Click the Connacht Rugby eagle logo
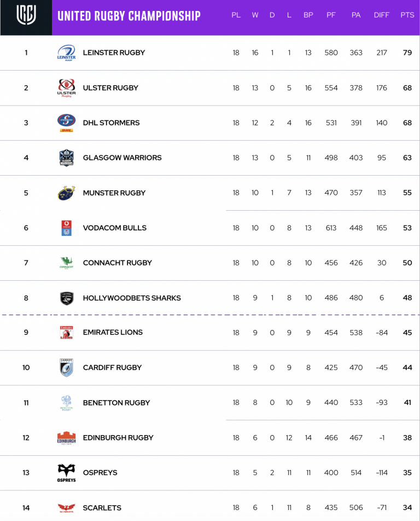 click(x=66, y=263)
